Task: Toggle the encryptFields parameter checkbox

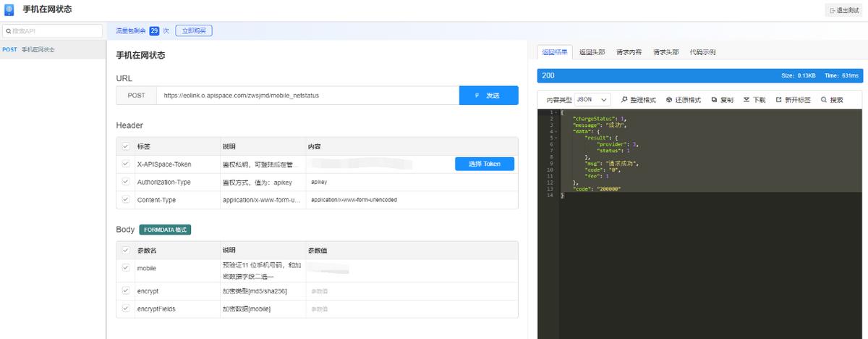Action: coord(127,309)
